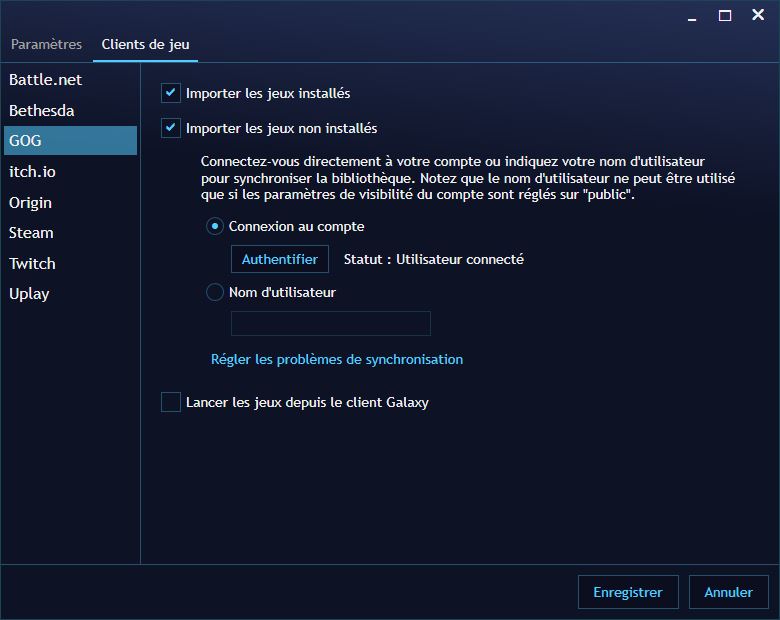
Task: Select Twitch in the client list
Action: (70, 263)
